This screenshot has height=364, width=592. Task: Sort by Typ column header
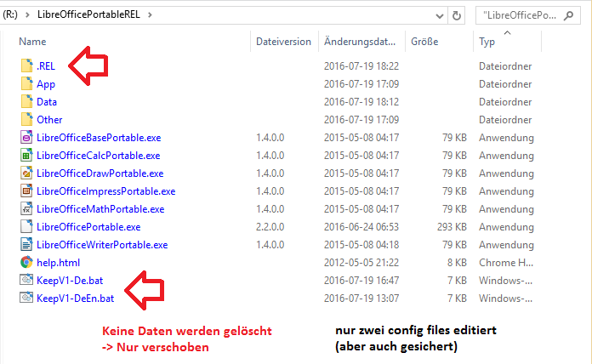click(487, 42)
